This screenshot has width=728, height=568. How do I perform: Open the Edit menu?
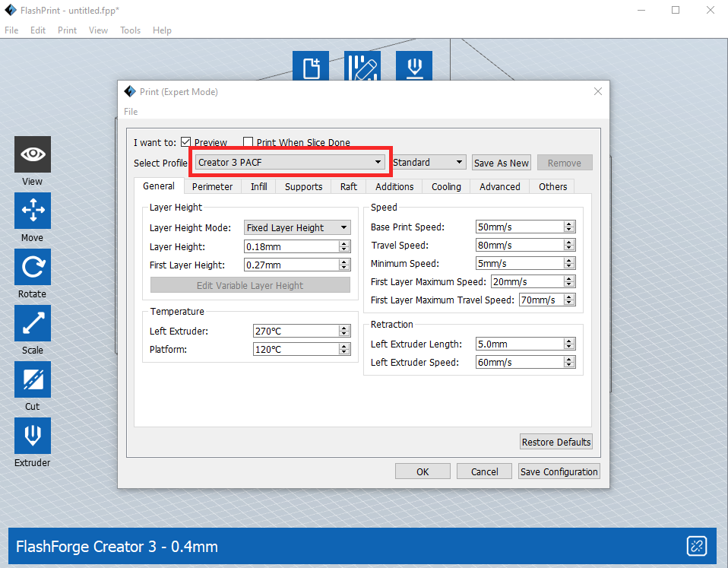[x=38, y=30]
